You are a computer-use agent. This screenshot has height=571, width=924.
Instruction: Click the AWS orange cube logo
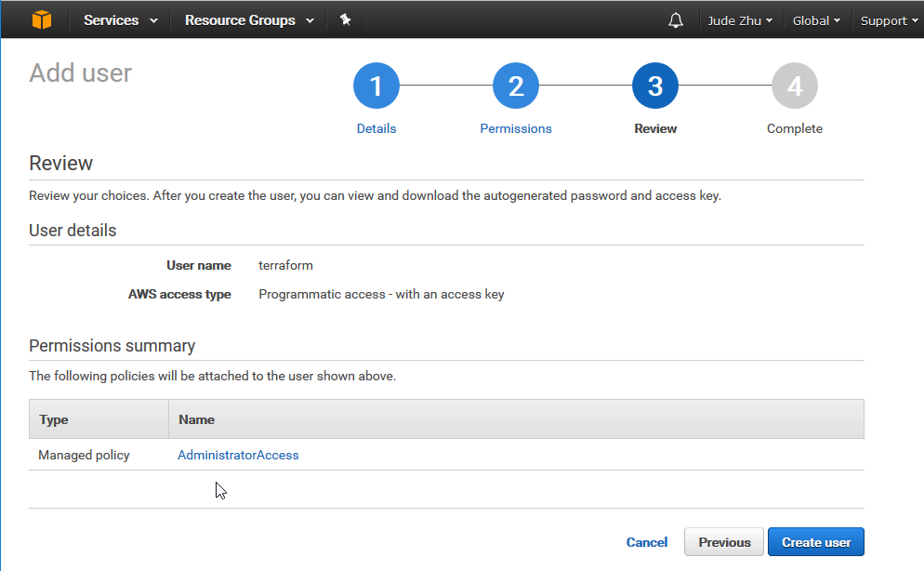42,20
